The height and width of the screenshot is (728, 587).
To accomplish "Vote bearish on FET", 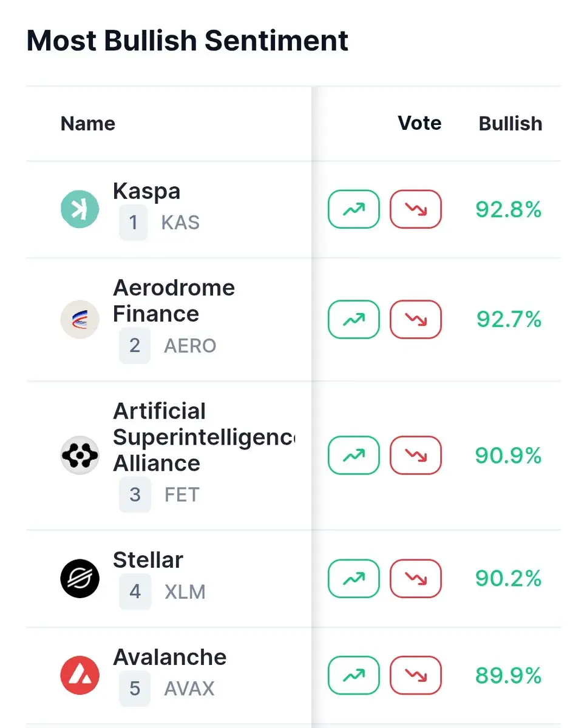I will tap(416, 455).
